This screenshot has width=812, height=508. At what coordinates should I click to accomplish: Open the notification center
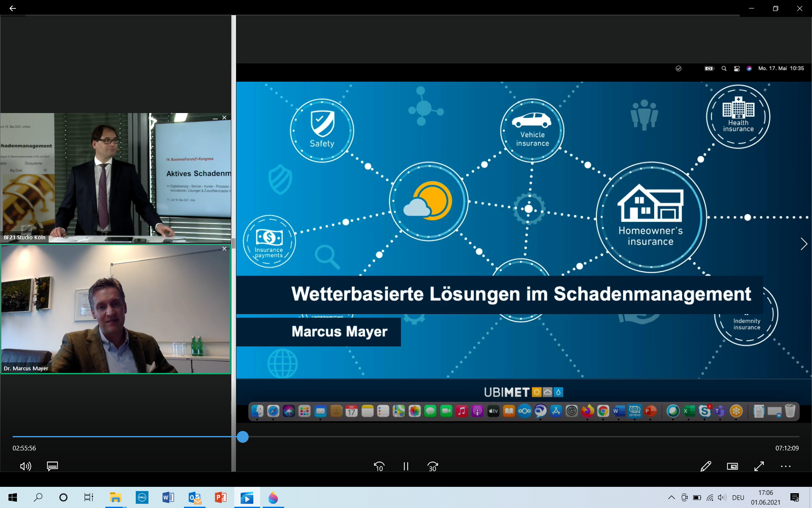point(795,497)
